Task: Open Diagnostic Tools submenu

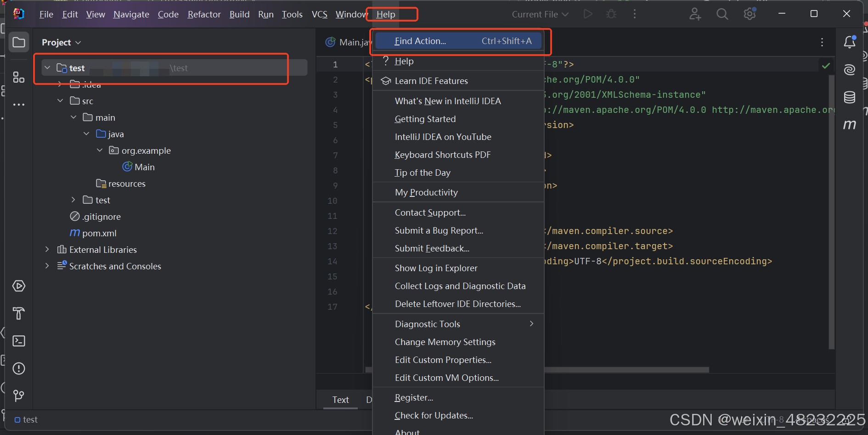Action: 458,324
